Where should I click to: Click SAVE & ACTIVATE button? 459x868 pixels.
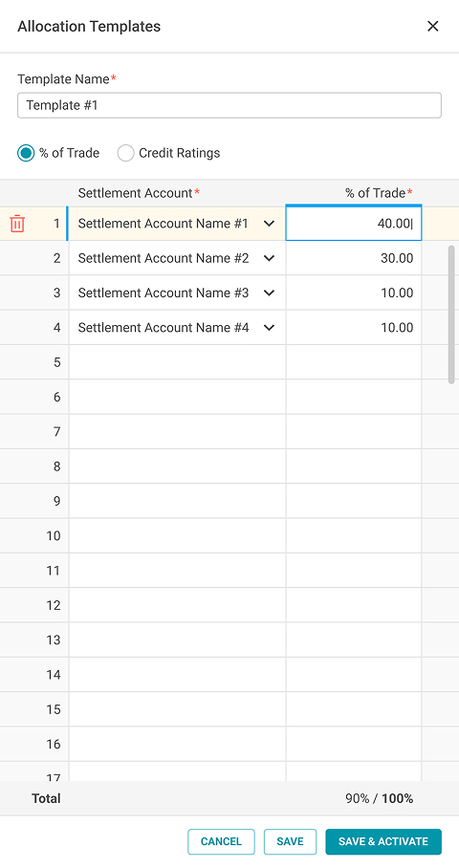coord(383,841)
